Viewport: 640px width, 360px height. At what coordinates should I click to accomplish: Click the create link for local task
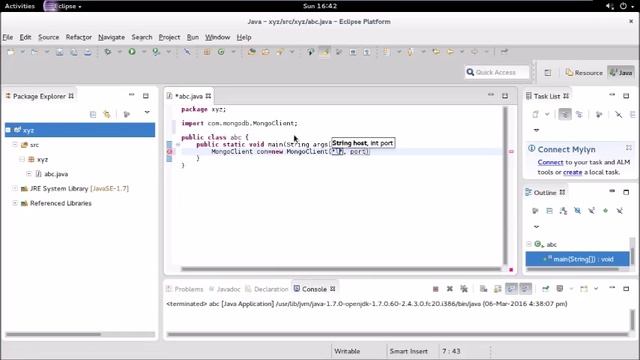pyautogui.click(x=573, y=172)
